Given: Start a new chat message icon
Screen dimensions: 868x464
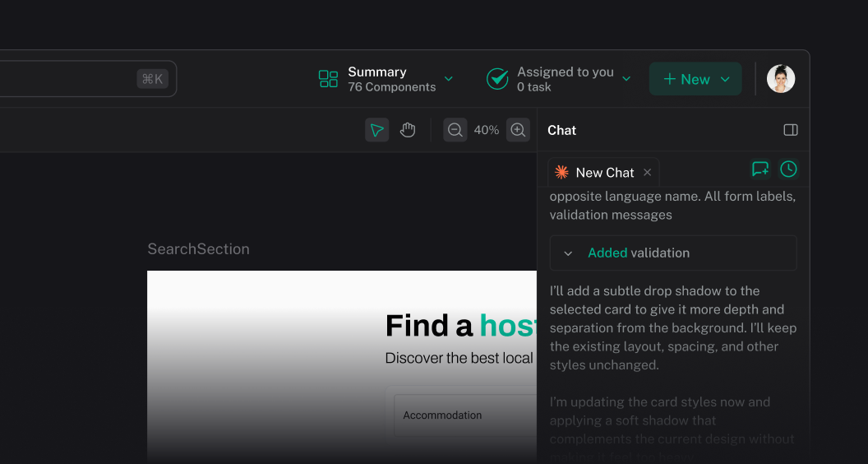Looking at the screenshot, I should coord(760,169).
